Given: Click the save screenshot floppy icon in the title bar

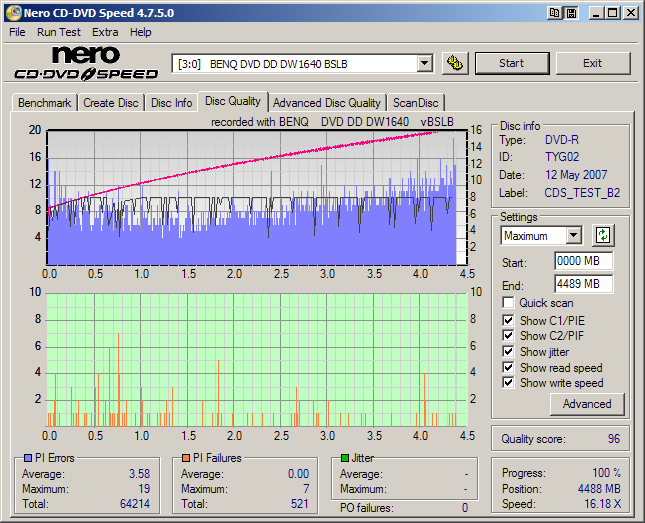Looking at the screenshot, I should pyautogui.click(x=571, y=13).
